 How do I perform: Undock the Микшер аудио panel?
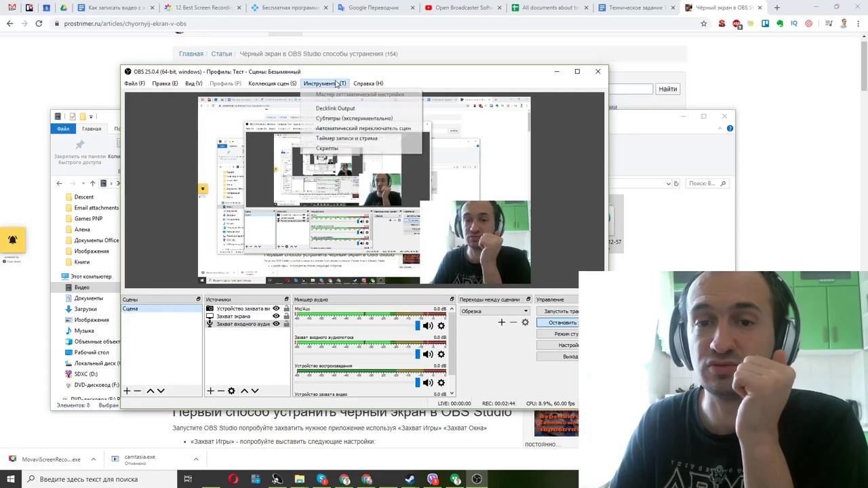pos(452,300)
